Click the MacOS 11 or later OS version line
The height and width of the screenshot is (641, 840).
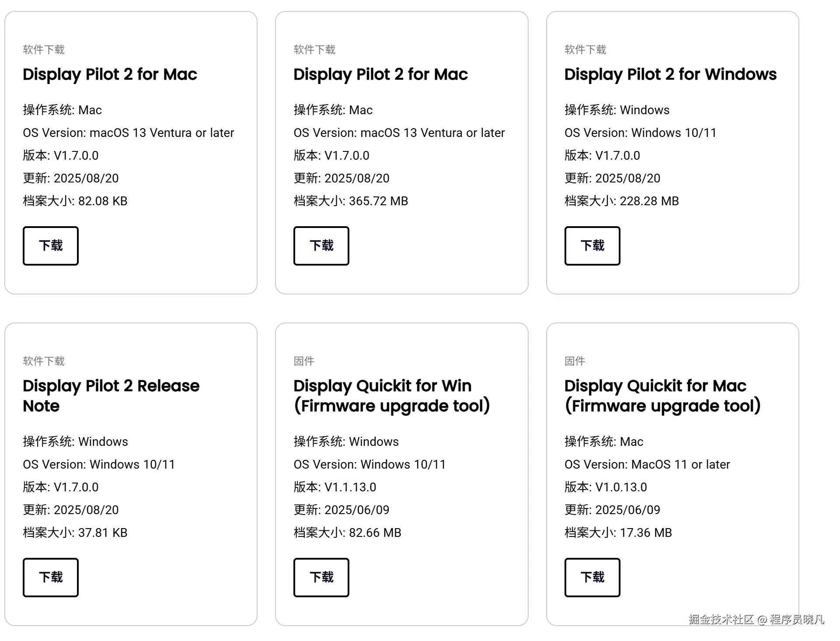pyautogui.click(x=647, y=464)
